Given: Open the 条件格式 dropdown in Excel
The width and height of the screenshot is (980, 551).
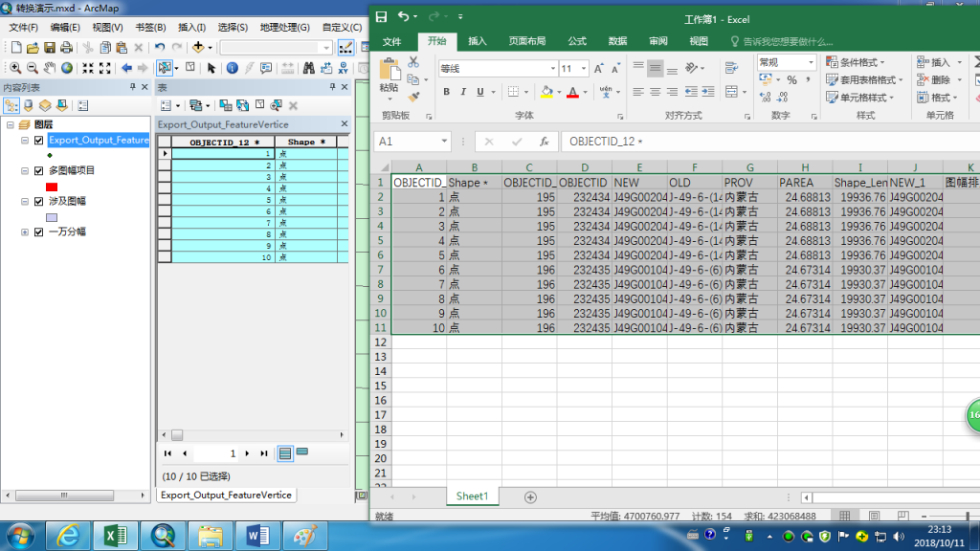Looking at the screenshot, I should pyautogui.click(x=857, y=62).
